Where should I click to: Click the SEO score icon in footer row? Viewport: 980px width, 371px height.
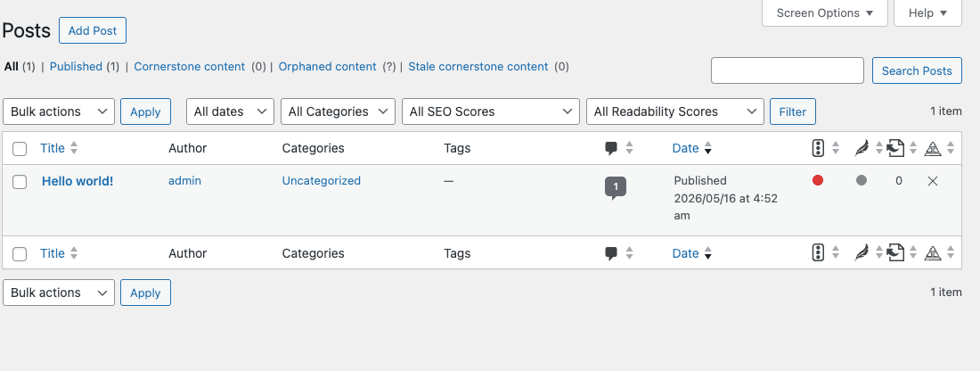click(818, 252)
